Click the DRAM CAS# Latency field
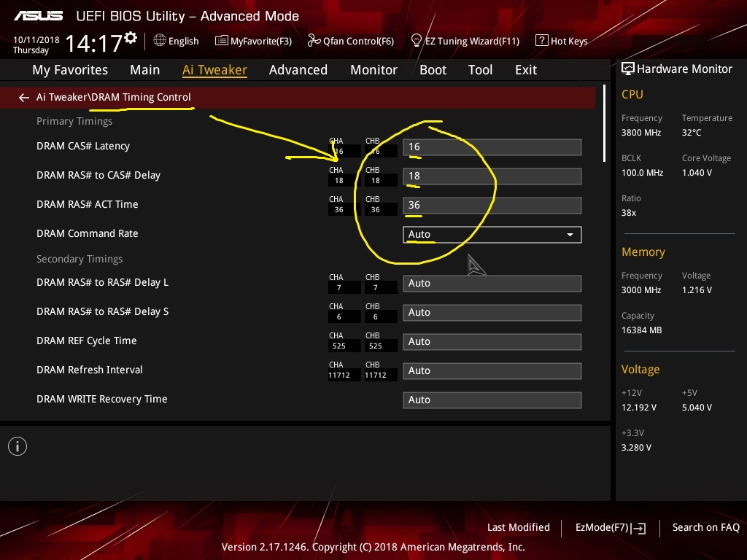Viewport: 747px width, 560px height. pyautogui.click(x=492, y=147)
